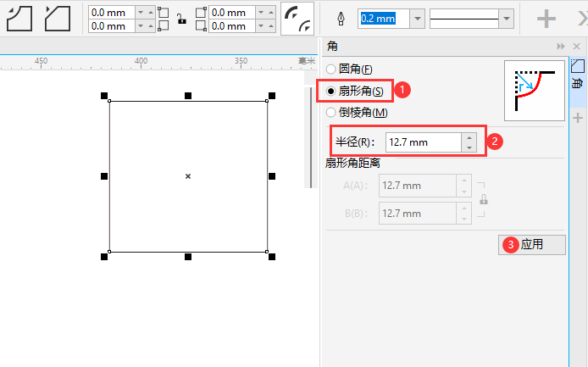This screenshot has height=367, width=588.
Task: Click the 扇形角距离 section label
Action: click(x=352, y=163)
